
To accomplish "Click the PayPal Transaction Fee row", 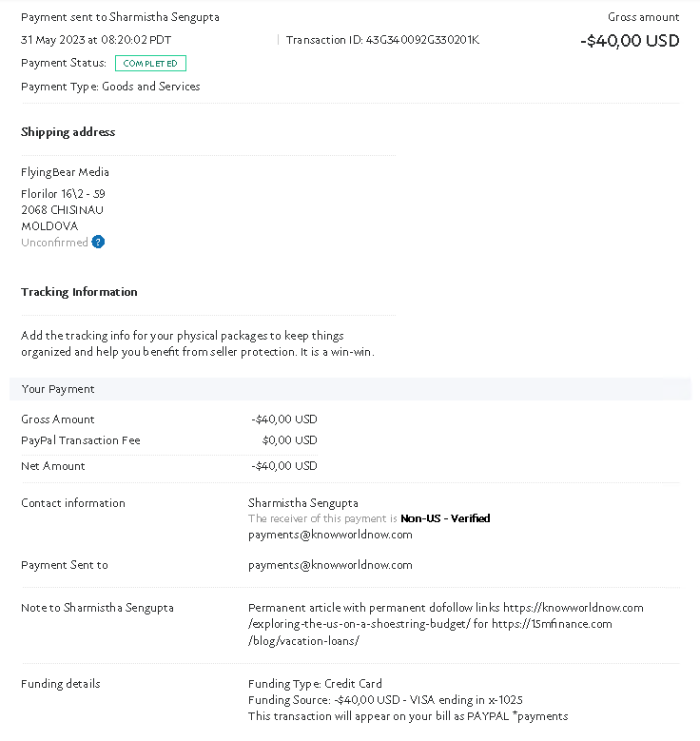I will point(169,440).
